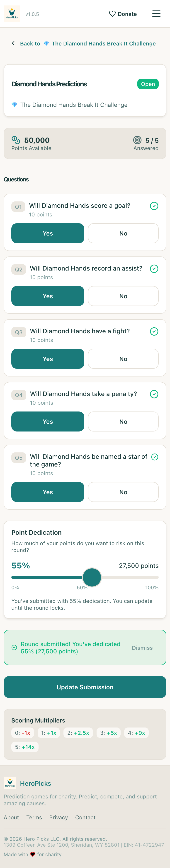
Task: Pick No for star of the game
Action: 123,492
